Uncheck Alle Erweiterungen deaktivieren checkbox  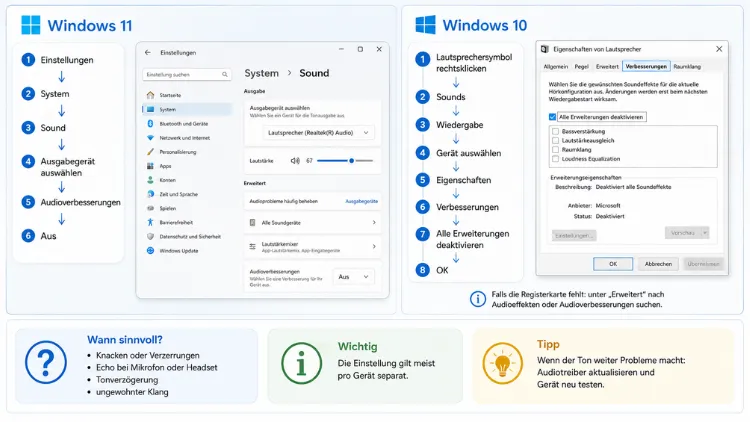click(x=552, y=117)
